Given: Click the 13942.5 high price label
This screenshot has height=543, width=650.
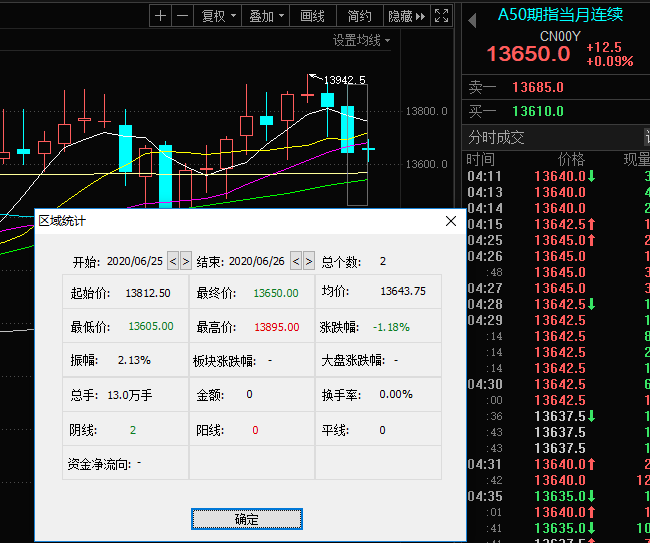Looking at the screenshot, I should [x=344, y=80].
